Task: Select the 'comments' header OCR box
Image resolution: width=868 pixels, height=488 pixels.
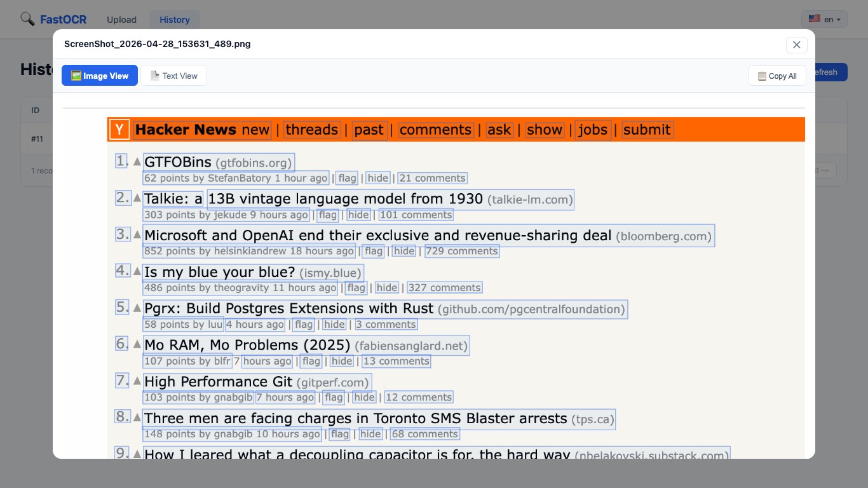Action: pyautogui.click(x=436, y=130)
